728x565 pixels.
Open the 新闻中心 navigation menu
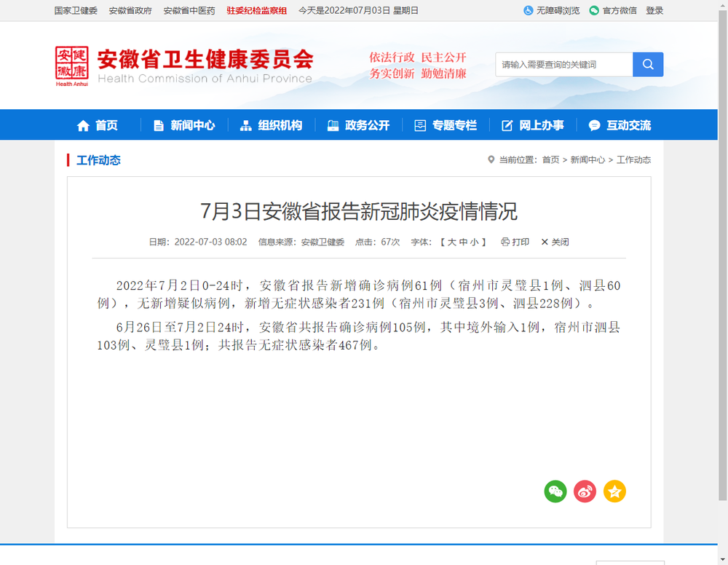click(184, 125)
